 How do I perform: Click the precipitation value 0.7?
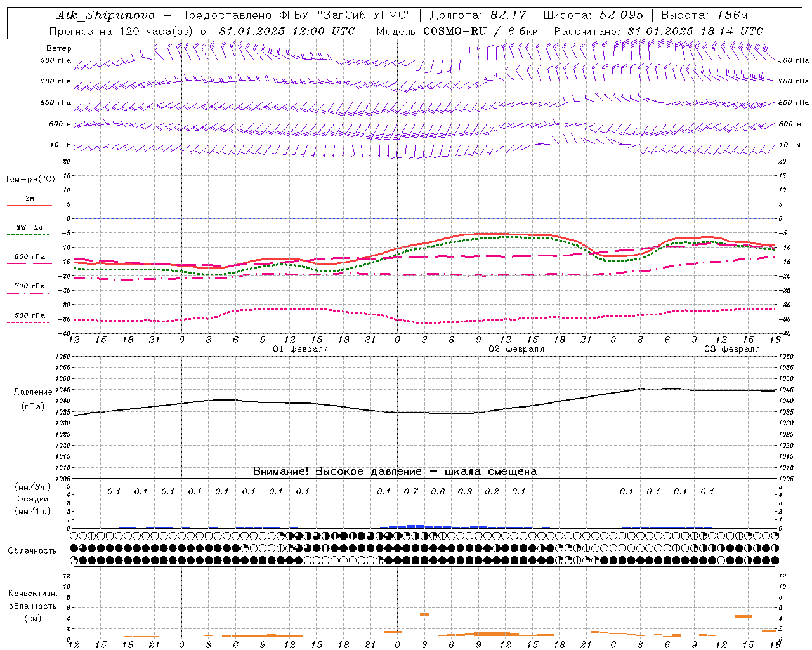(411, 491)
